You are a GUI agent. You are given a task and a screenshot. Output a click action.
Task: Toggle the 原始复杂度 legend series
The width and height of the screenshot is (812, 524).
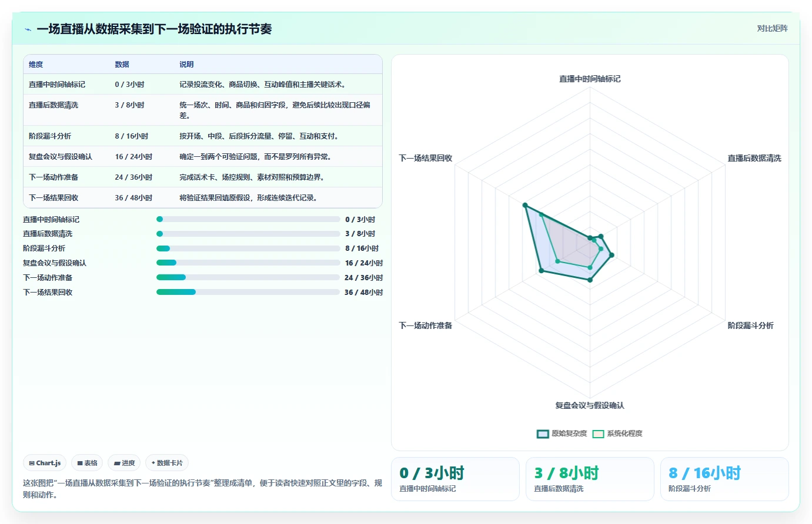pos(562,434)
